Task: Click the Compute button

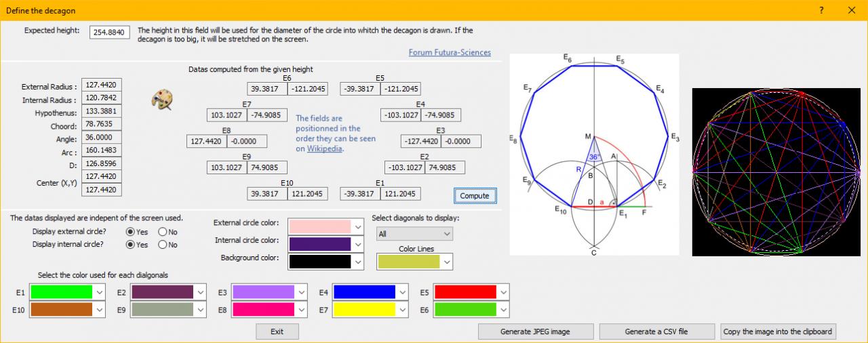Action: pos(475,196)
